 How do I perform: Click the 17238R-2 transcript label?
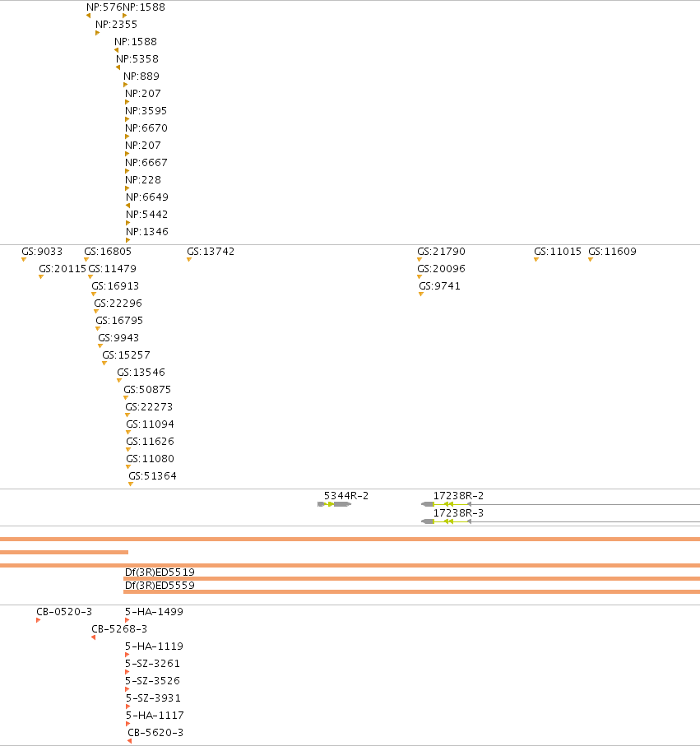458,496
